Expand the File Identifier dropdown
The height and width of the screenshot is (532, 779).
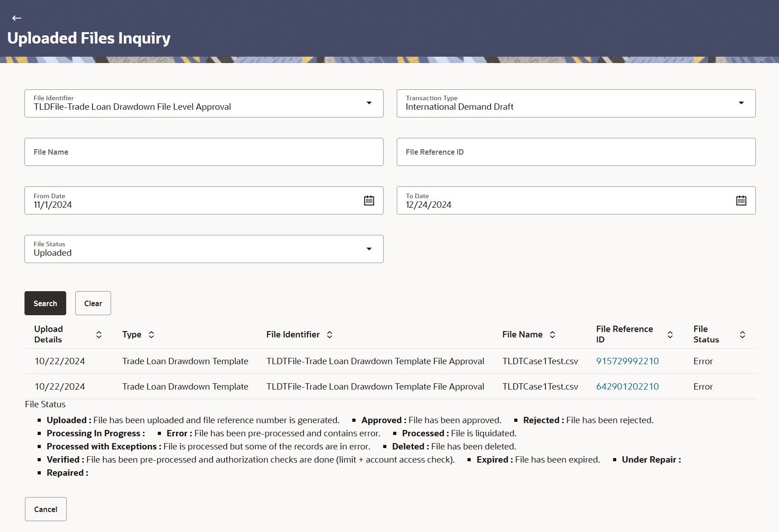tap(369, 103)
